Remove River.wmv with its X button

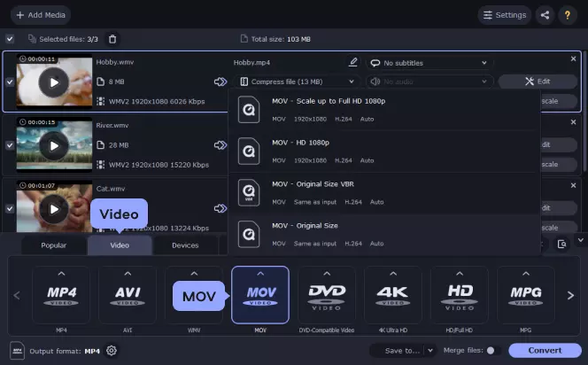(x=573, y=122)
